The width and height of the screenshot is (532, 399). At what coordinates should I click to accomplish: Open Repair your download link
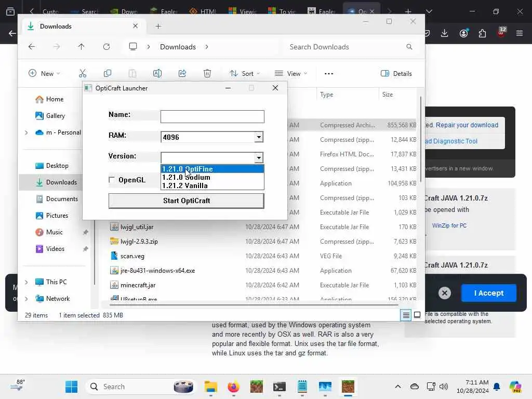467,125
